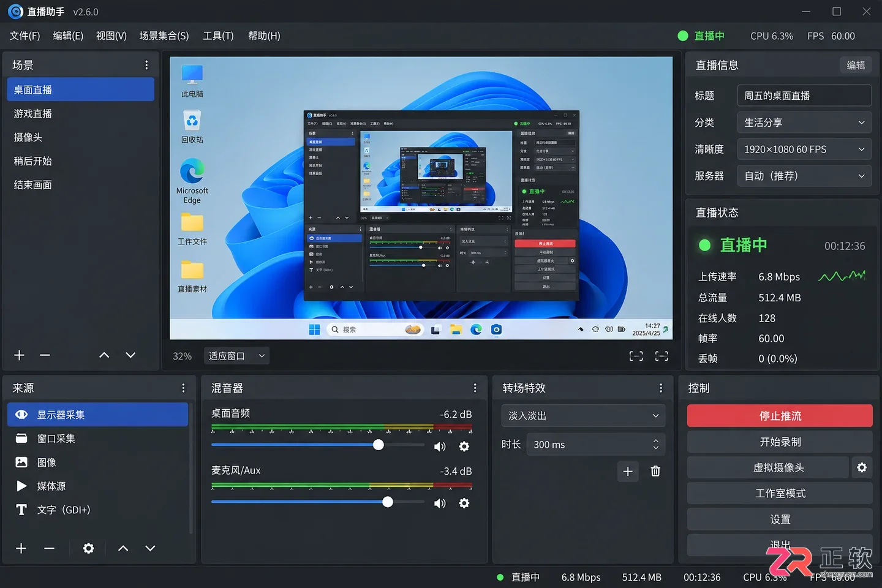This screenshot has width=882, height=588.
Task: Open source properties gear in 来源 panel
Action: click(89, 548)
